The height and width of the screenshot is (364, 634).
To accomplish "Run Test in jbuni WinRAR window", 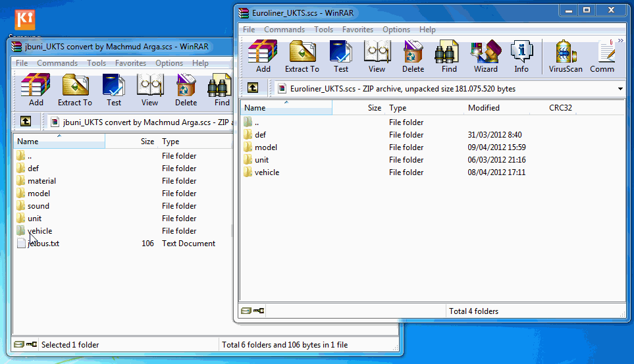I will tap(114, 90).
